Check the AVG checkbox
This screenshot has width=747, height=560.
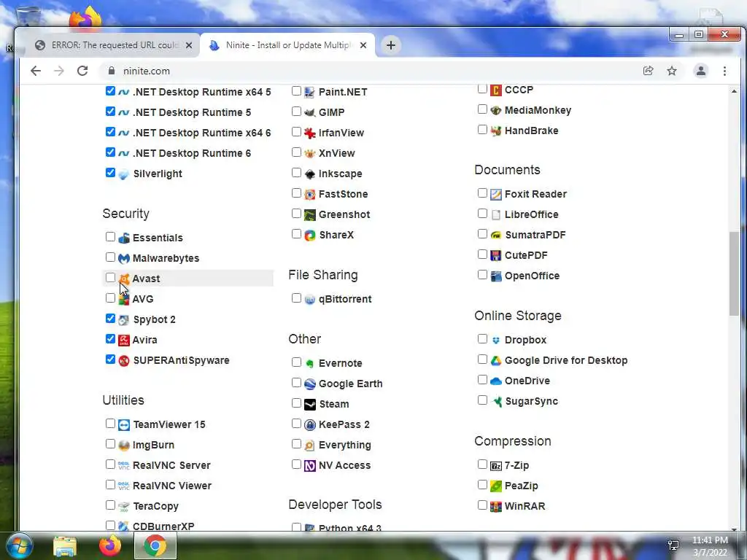[110, 298]
